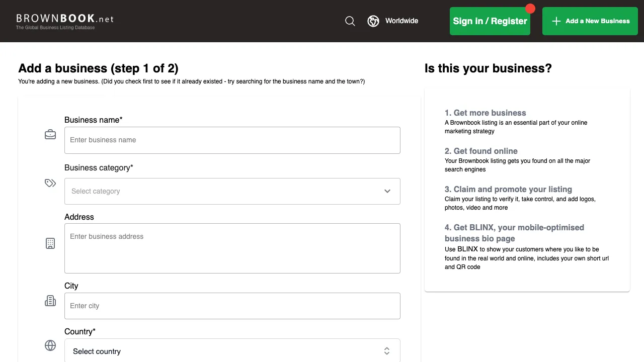Click the City label

click(x=71, y=286)
